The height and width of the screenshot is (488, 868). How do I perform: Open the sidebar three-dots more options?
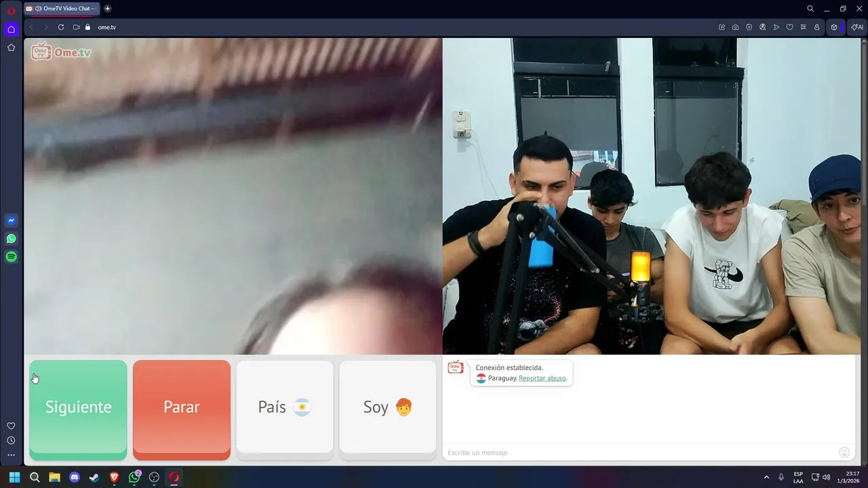pos(11,455)
